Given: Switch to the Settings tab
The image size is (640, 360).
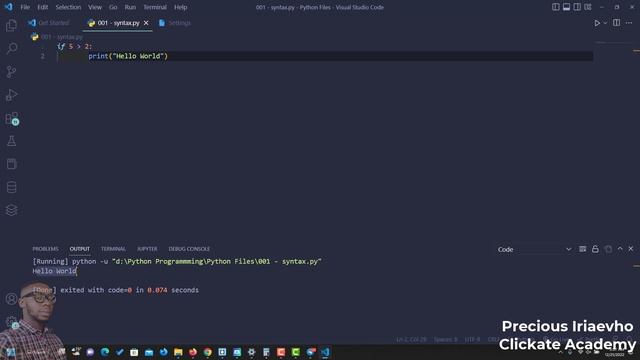Looking at the screenshot, I should pyautogui.click(x=175, y=23).
